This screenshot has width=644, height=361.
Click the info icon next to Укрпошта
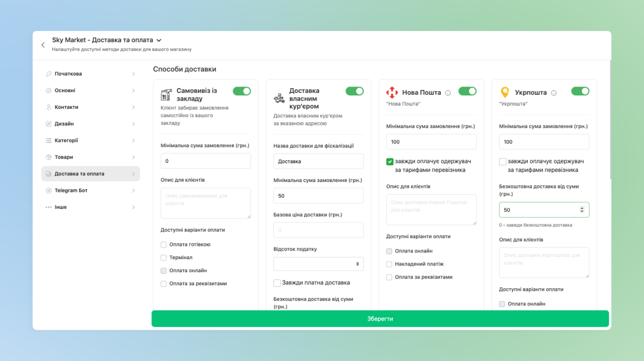tap(554, 93)
